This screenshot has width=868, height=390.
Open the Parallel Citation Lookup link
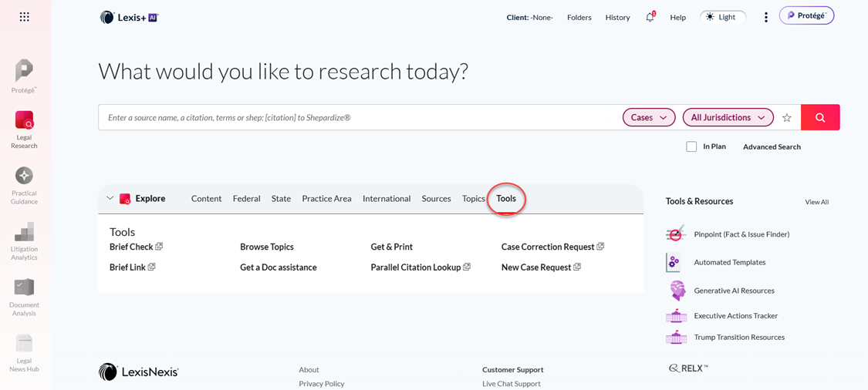(416, 267)
